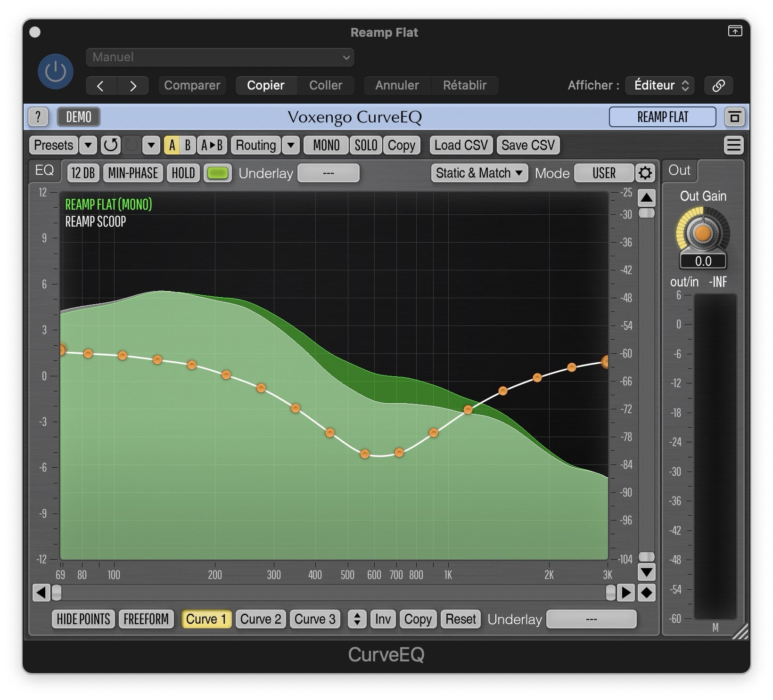Screen dimensions: 773x700
Task: Click the Out Gain 0.0 value field
Action: (703, 261)
